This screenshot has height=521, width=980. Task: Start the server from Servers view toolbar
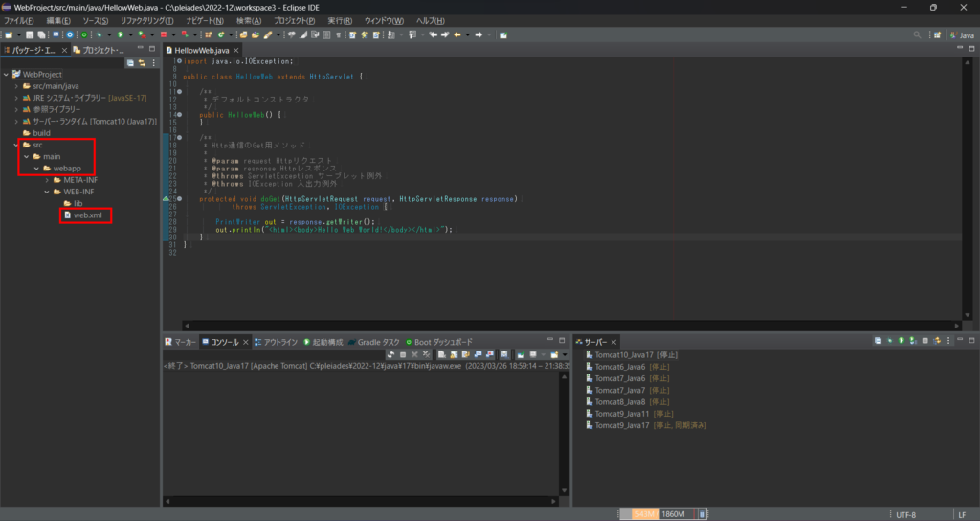(x=902, y=341)
